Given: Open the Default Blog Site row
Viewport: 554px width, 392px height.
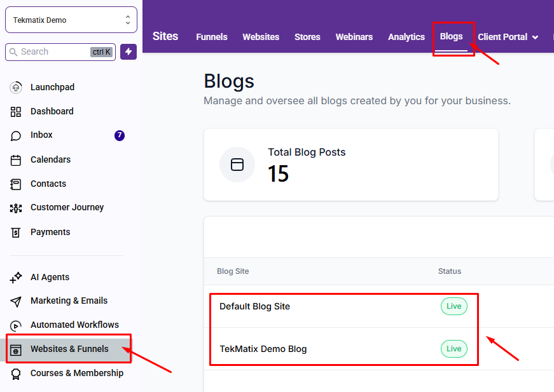Looking at the screenshot, I should 255,306.
